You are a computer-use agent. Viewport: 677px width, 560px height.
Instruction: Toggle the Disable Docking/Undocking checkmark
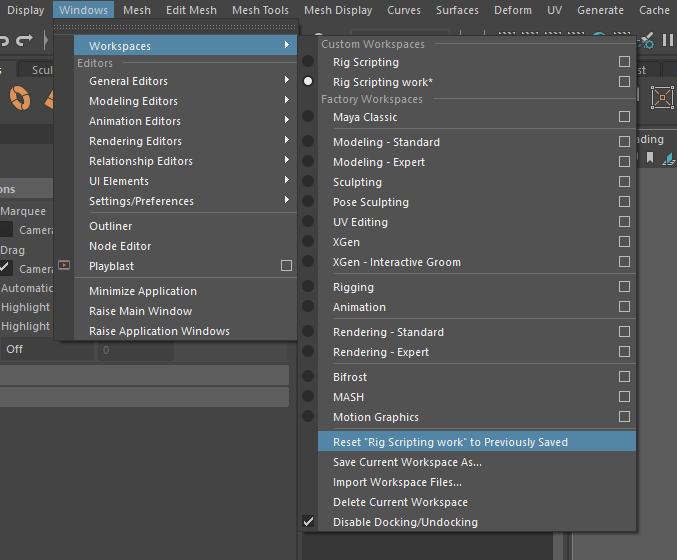click(x=308, y=522)
